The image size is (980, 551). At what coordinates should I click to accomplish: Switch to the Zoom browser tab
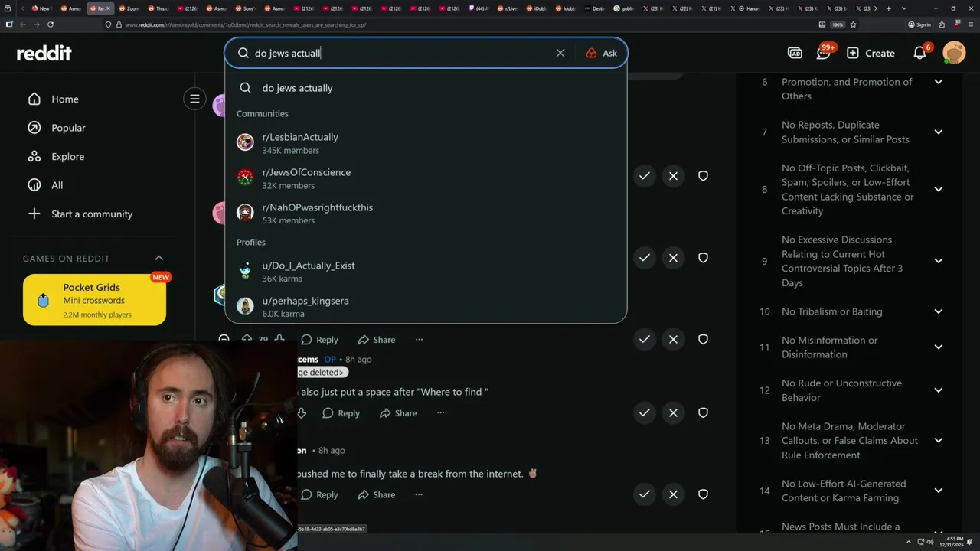[129, 8]
